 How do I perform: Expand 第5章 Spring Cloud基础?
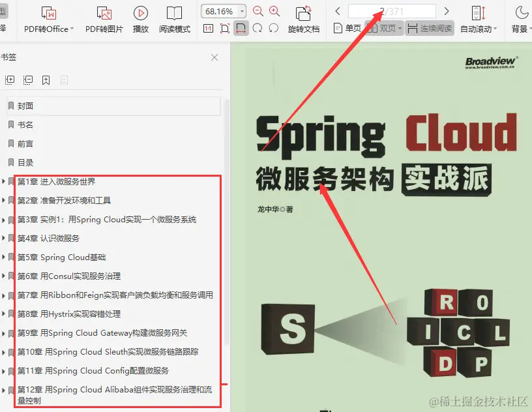click(3, 257)
